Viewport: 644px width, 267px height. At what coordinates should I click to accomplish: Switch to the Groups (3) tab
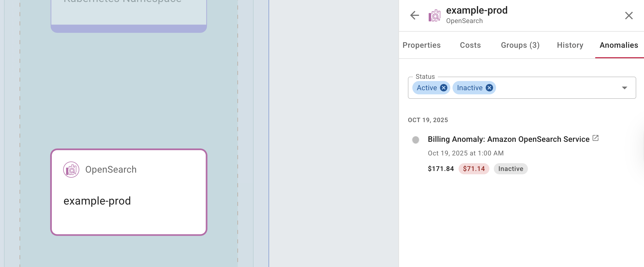pyautogui.click(x=520, y=45)
